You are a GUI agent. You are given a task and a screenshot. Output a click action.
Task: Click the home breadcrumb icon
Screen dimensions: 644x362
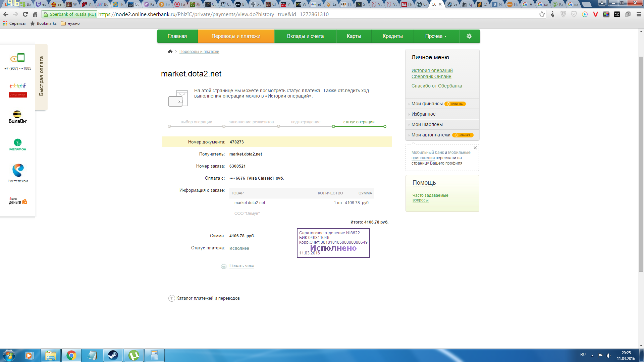[x=170, y=51]
